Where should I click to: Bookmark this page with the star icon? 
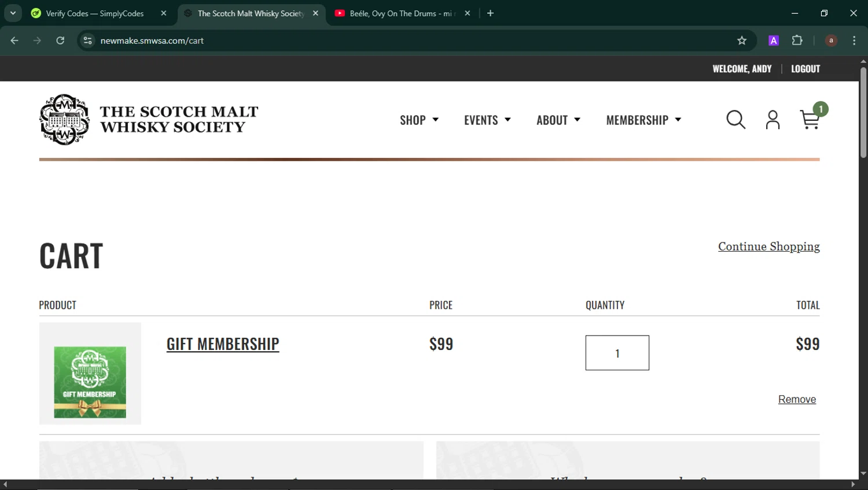point(742,40)
